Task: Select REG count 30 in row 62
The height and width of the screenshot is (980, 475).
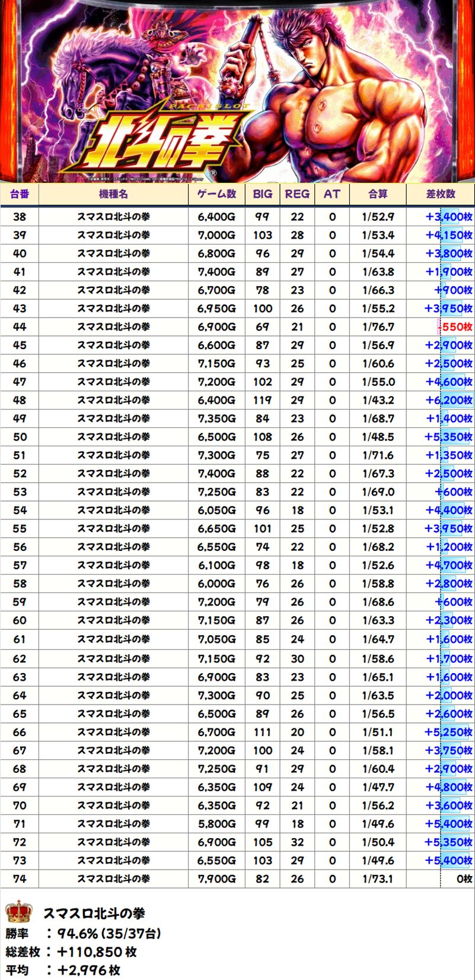Action: pos(297,659)
